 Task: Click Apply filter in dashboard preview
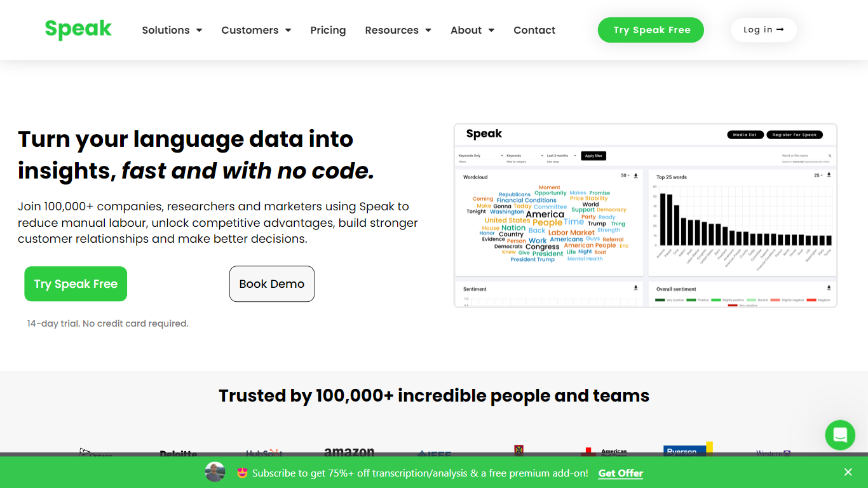[593, 156]
